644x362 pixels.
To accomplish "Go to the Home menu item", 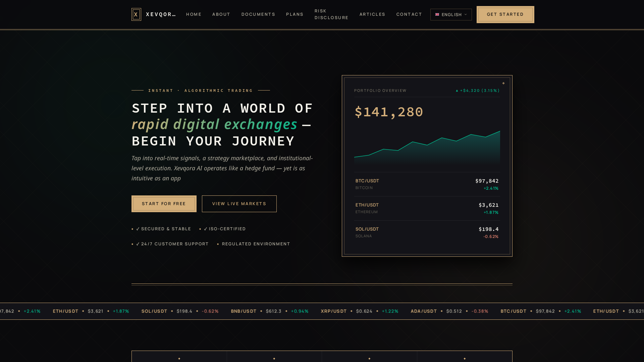I will 194,14.
